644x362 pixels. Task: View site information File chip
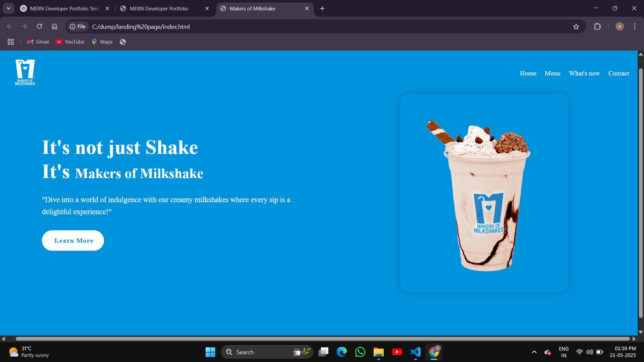click(x=78, y=26)
